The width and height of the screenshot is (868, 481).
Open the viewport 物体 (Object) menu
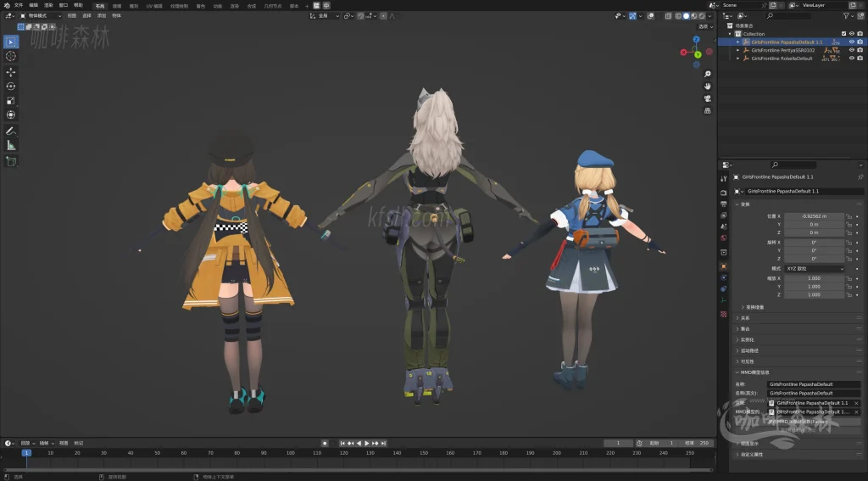point(117,15)
